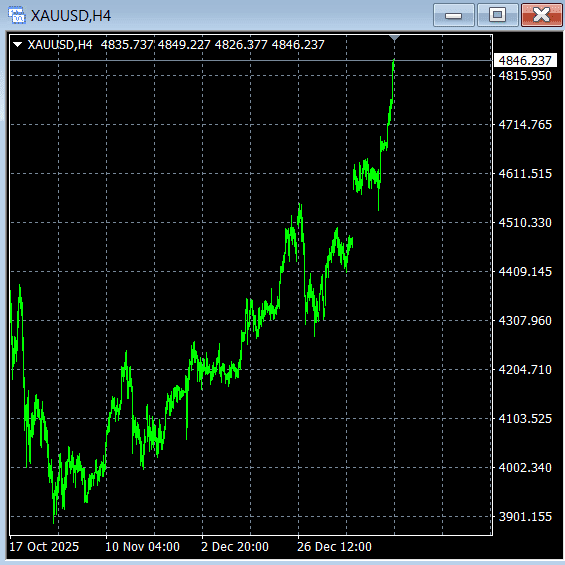Select the current price label 4846.237
Viewport: 565px width, 565px height.
525,61
